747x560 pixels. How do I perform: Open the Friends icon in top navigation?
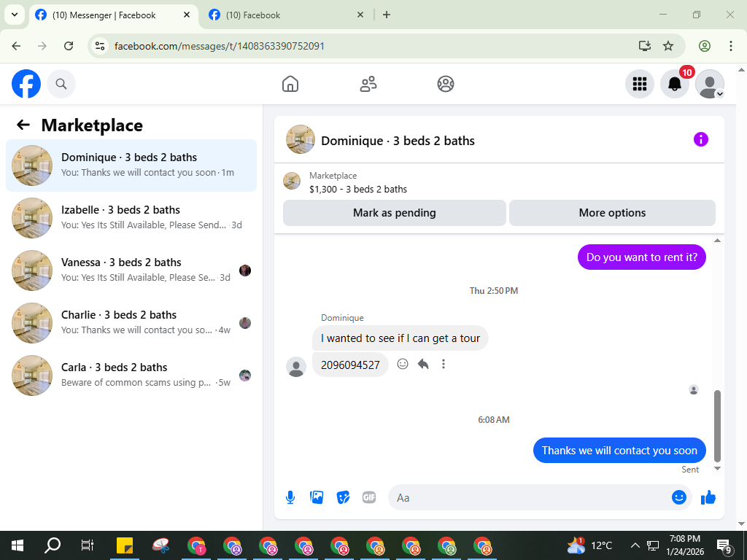[x=368, y=84]
